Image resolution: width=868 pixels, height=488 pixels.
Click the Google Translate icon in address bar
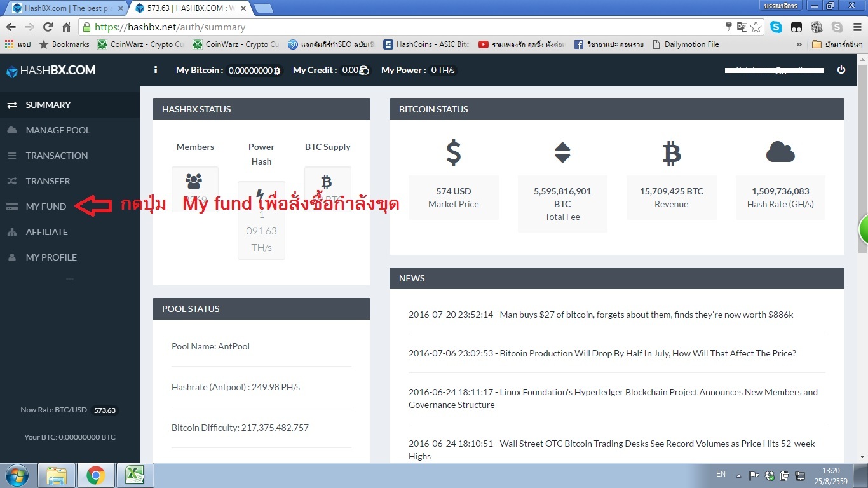[742, 27]
